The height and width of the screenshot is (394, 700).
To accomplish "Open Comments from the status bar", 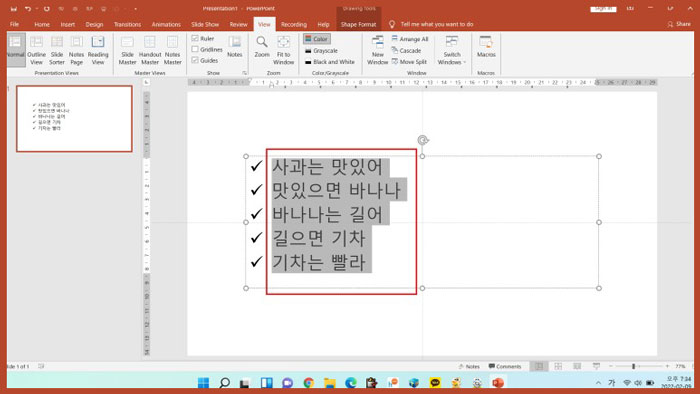I will pos(505,366).
